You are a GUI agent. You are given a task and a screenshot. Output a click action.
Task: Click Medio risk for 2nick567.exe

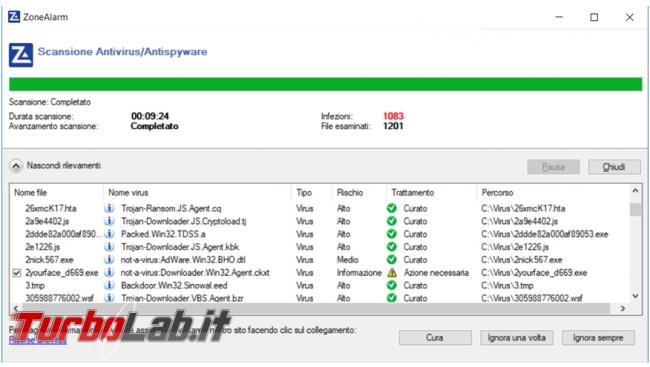coord(347,260)
